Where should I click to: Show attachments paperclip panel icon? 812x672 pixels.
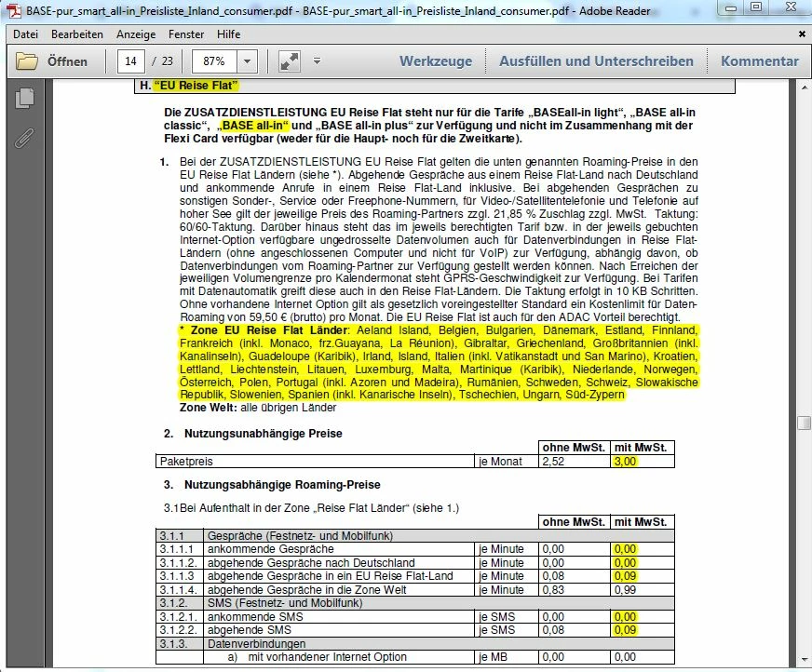(24, 139)
